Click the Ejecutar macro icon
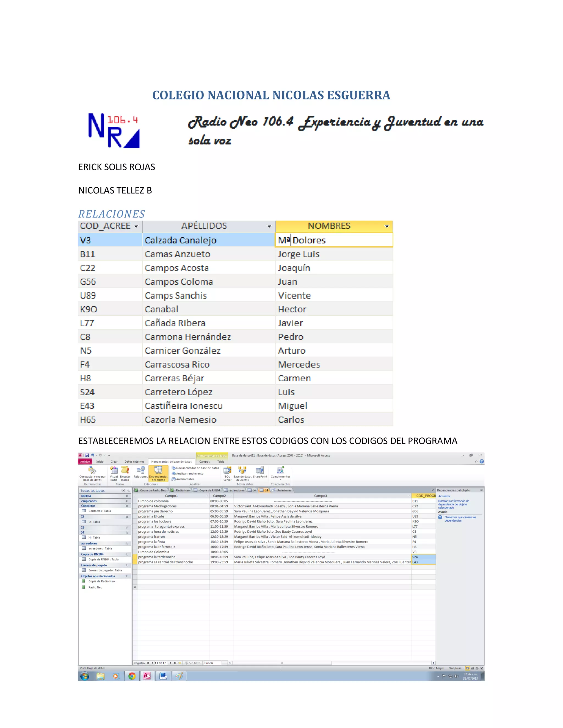 (125, 470)
